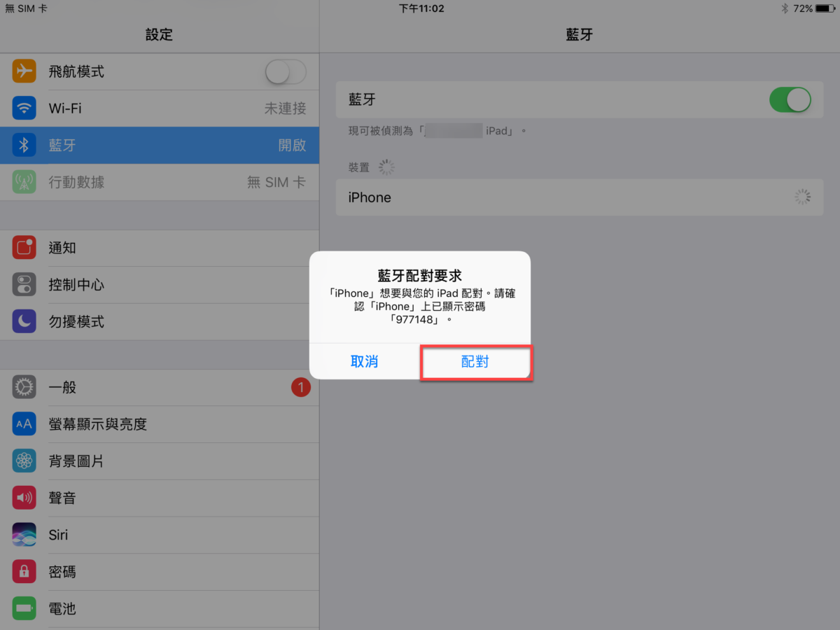Tap the 現可被偵測為 discoverable name text
840x630 pixels.
[x=437, y=131]
